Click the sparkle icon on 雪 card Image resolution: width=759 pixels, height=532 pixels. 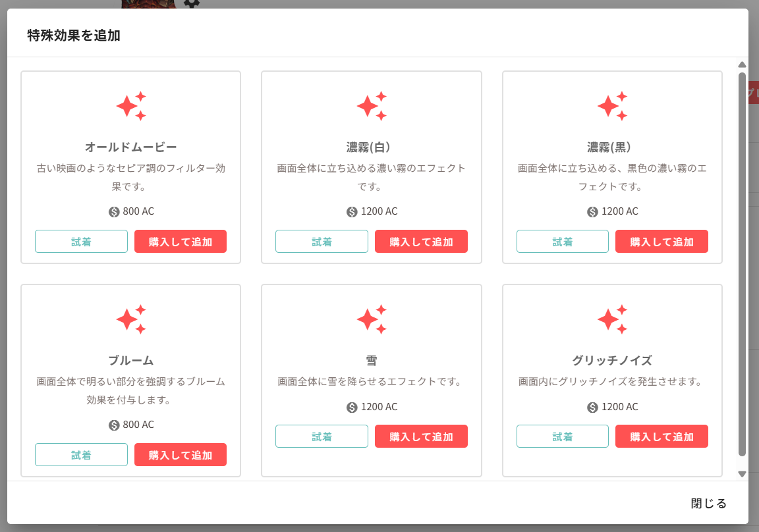pos(372,319)
